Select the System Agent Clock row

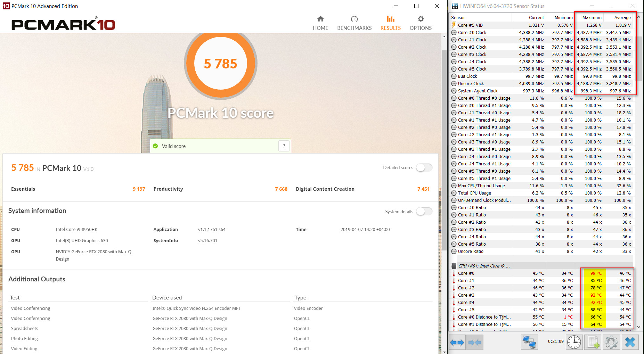(541, 91)
